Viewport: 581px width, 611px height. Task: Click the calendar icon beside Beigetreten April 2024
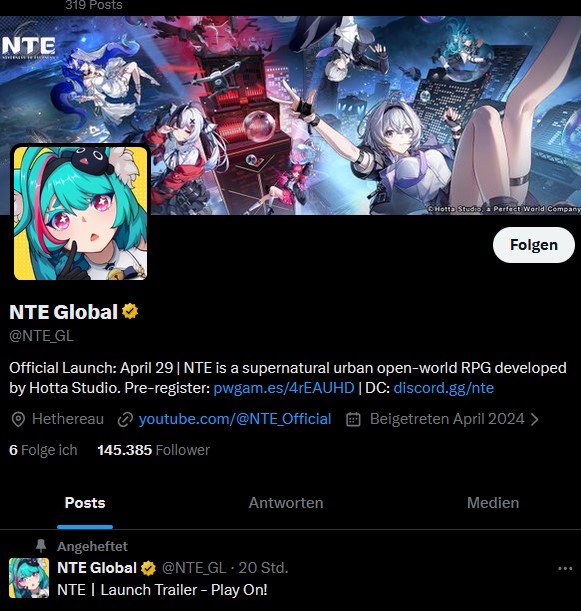pos(353,419)
